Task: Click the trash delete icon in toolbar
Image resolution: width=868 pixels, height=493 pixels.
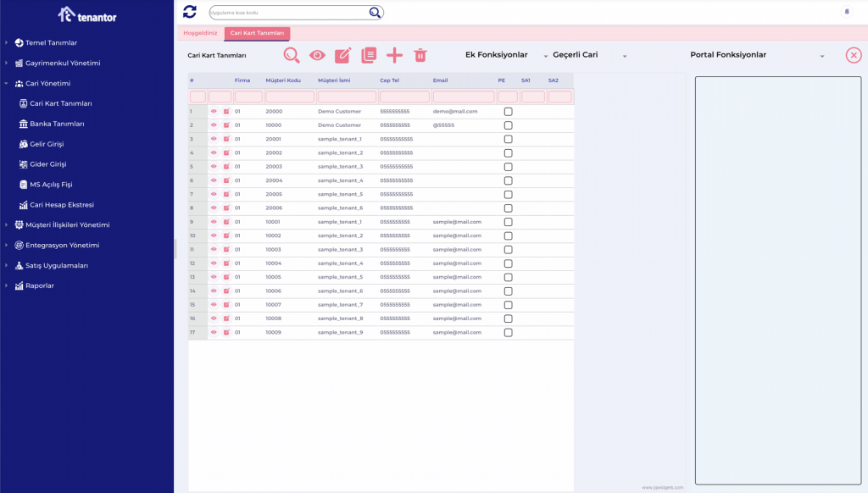Action: (420, 55)
